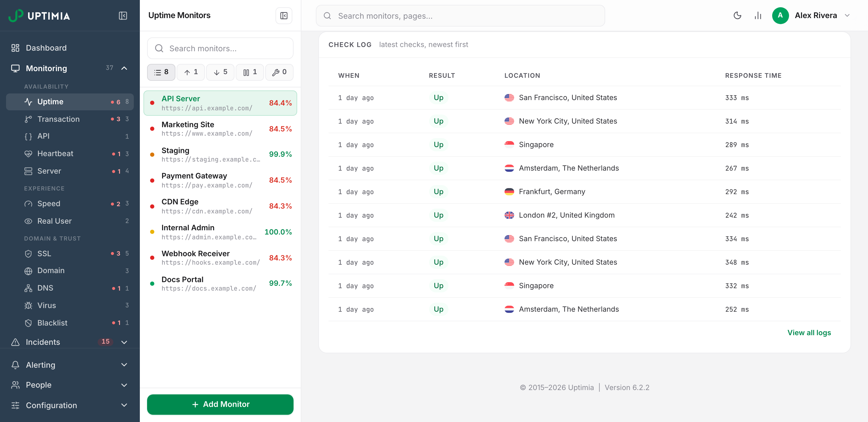Open the bar chart stats icon
The width and height of the screenshot is (868, 422).
coord(758,15)
